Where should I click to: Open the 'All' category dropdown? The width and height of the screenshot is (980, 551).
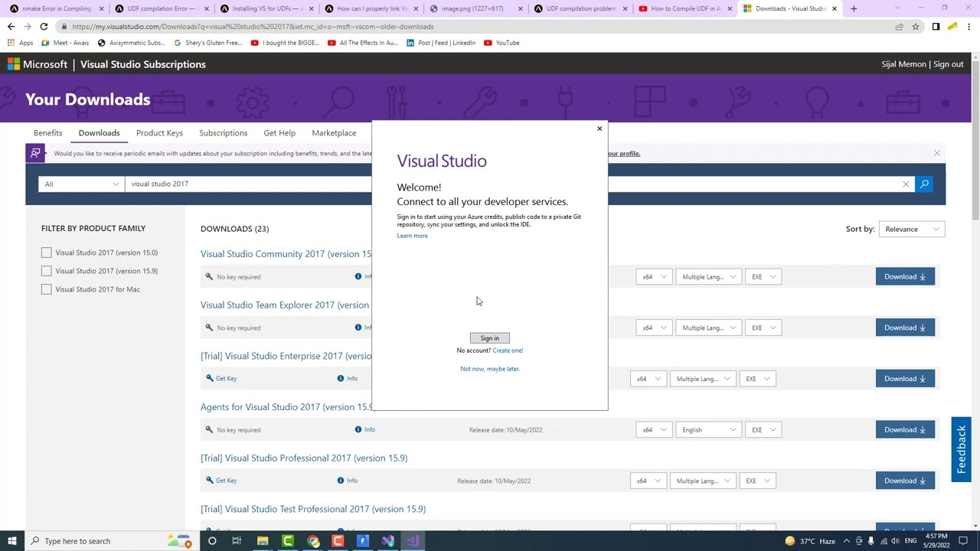tap(81, 184)
